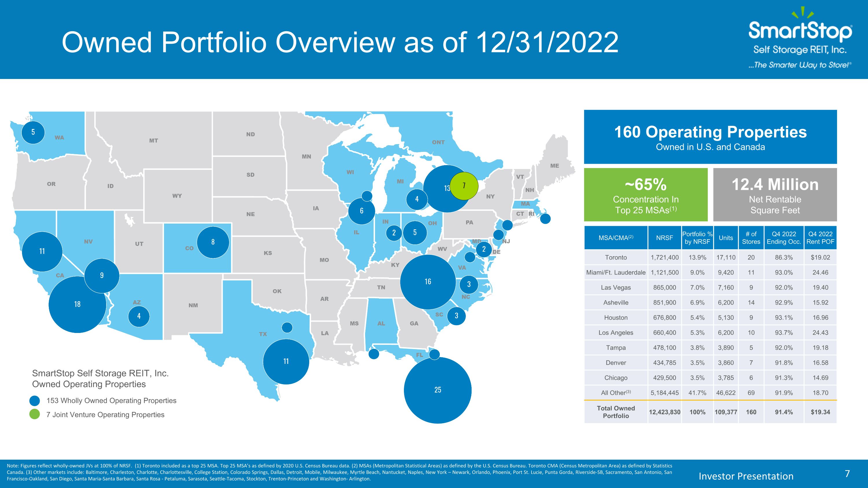Click the MSA/CMA column header
Screen dimensions: 868x488
click(x=616, y=238)
